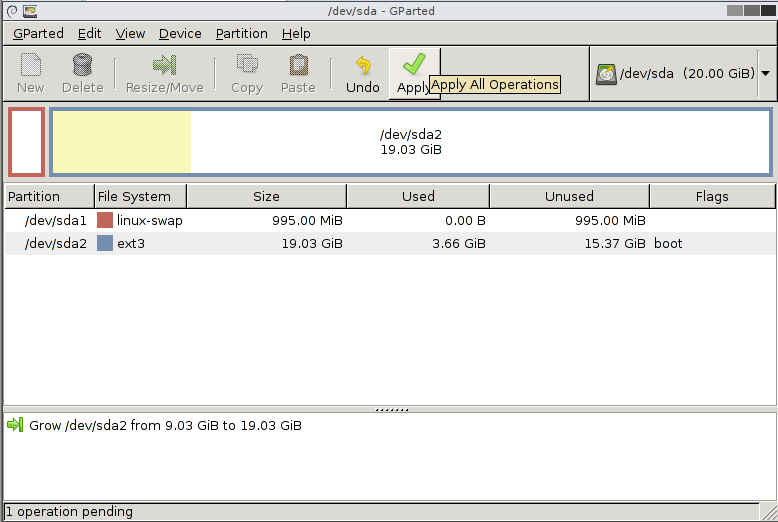Click the '1 operation pending' status bar text
The height and width of the screenshot is (522, 778).
tap(69, 512)
